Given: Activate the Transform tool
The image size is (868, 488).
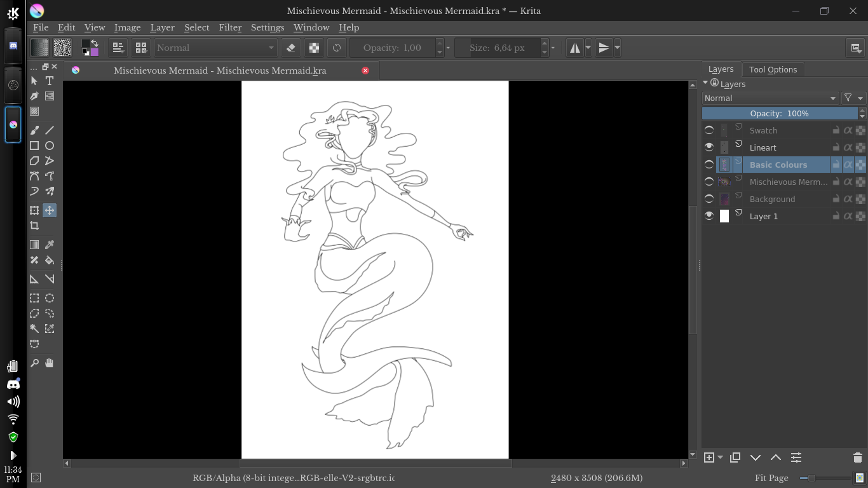Looking at the screenshot, I should coord(34,210).
